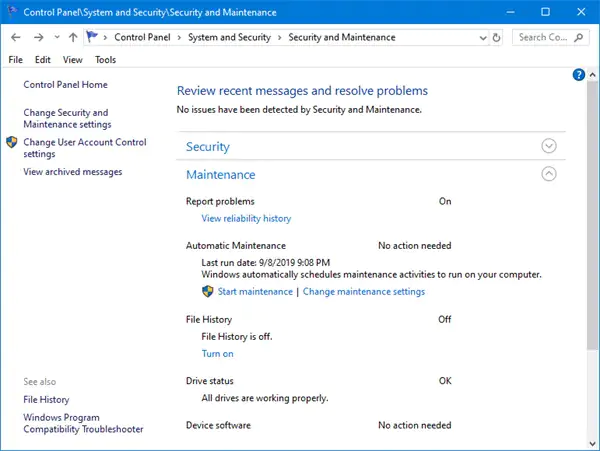This screenshot has height=451, width=600.
Task: Click the 'Device software' label
Action: pyautogui.click(x=218, y=425)
